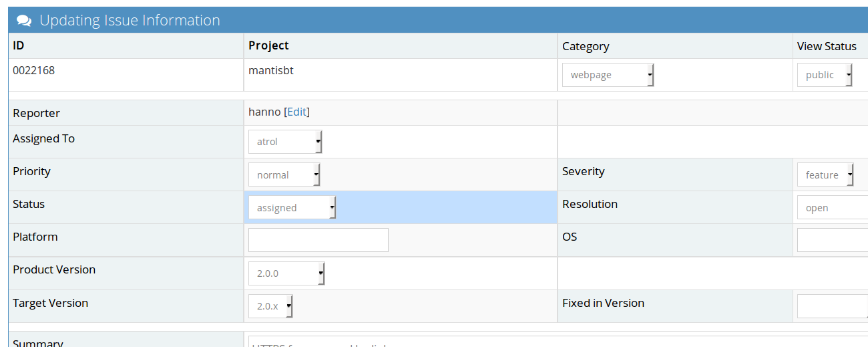Viewport: 868px width, 347px height.
Task: Click the reporter name hanno
Action: click(x=264, y=112)
